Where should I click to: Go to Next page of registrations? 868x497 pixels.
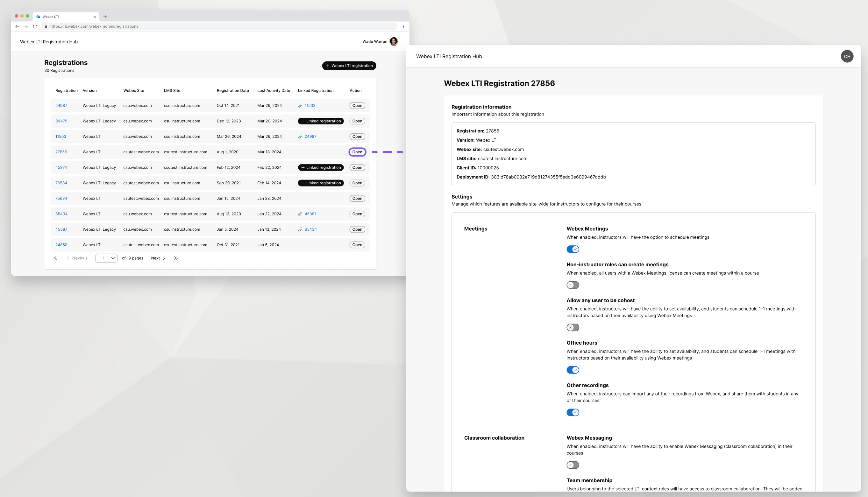[x=158, y=258]
